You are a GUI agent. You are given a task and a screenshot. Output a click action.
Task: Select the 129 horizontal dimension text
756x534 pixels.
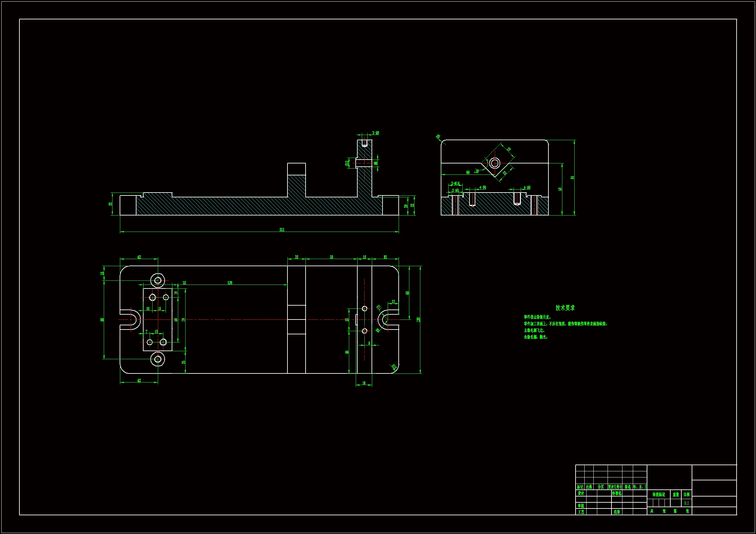click(230, 283)
